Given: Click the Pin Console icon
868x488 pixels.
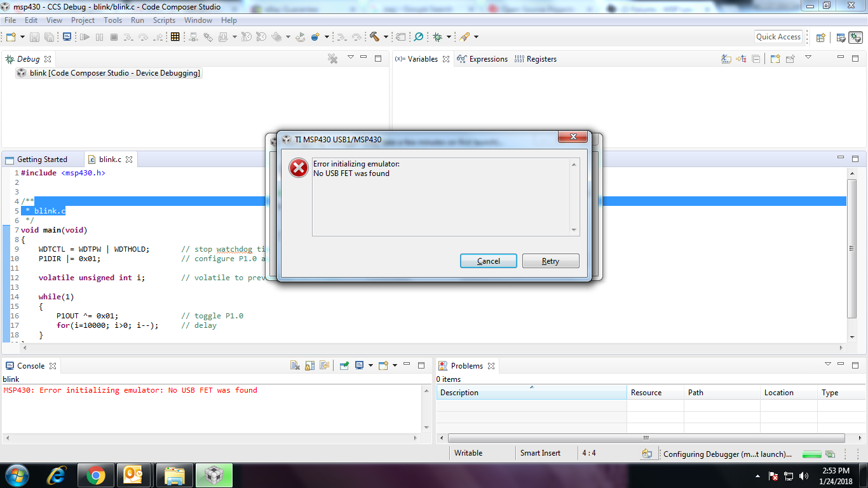Looking at the screenshot, I should click(x=344, y=365).
